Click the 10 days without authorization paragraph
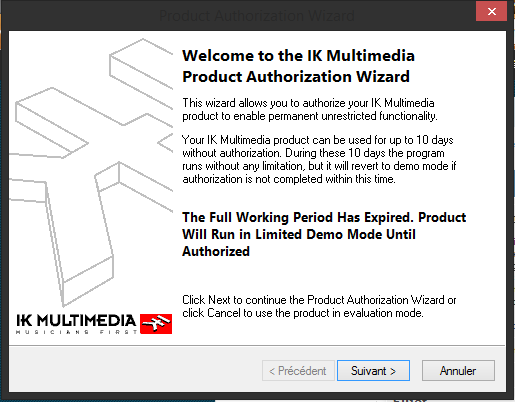Screen dimensions: 515x402 point(319,159)
